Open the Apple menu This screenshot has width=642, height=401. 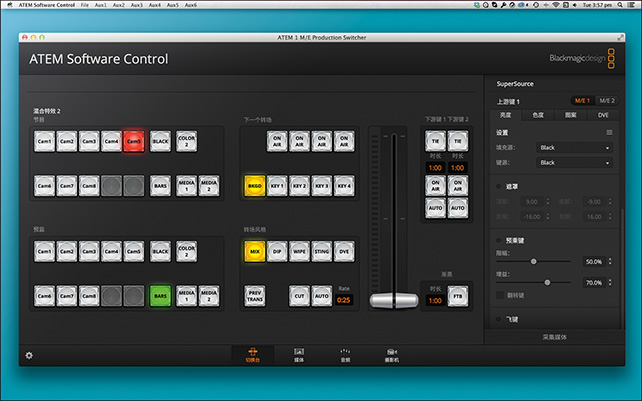[x=10, y=5]
